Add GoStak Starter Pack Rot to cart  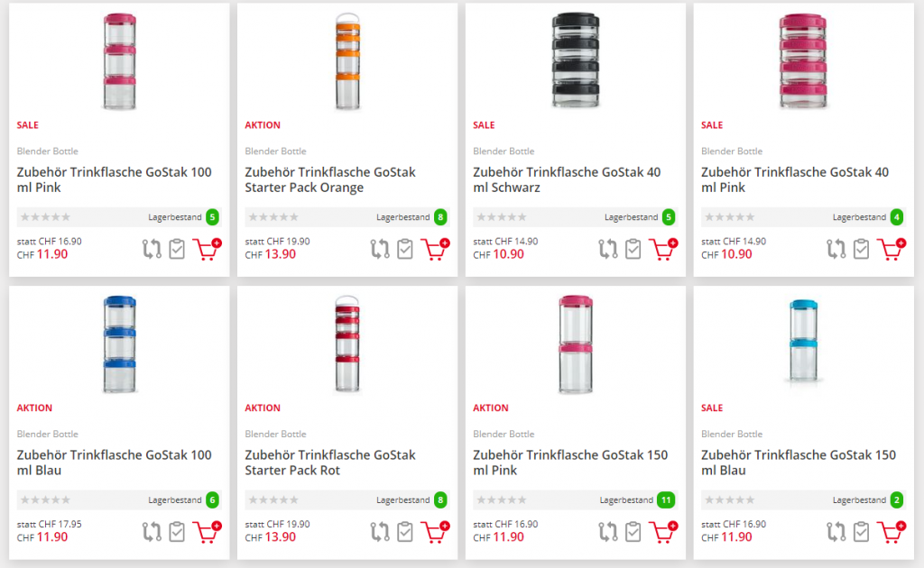coord(435,532)
